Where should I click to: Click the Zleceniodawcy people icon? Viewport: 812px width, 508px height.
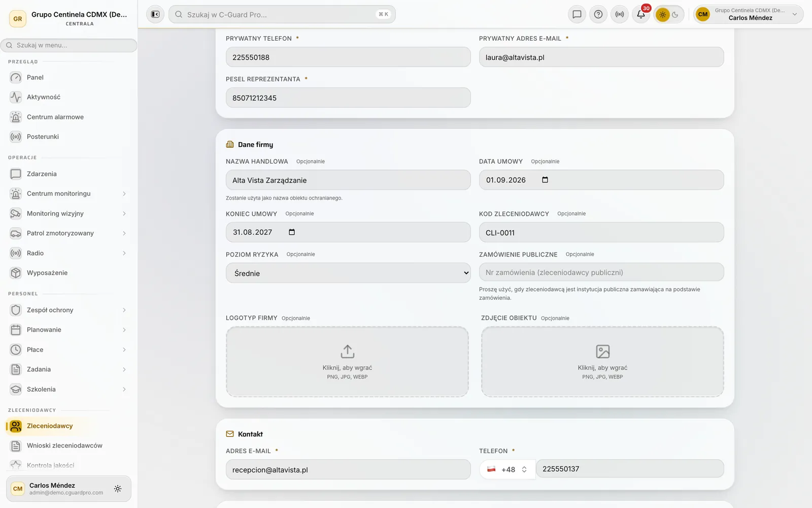click(16, 426)
